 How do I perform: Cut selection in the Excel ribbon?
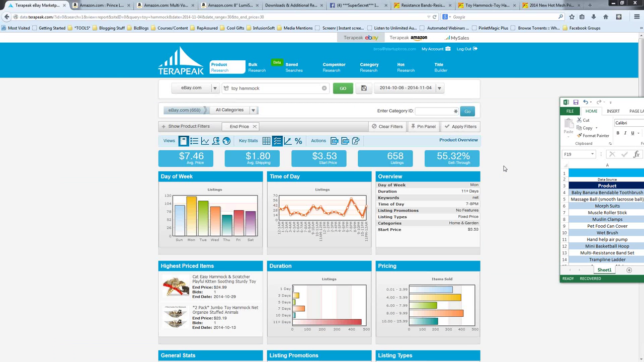pos(583,120)
